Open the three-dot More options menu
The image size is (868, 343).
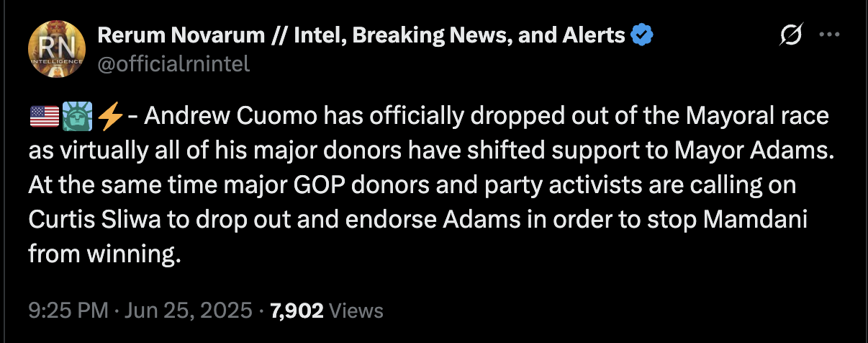point(830,35)
